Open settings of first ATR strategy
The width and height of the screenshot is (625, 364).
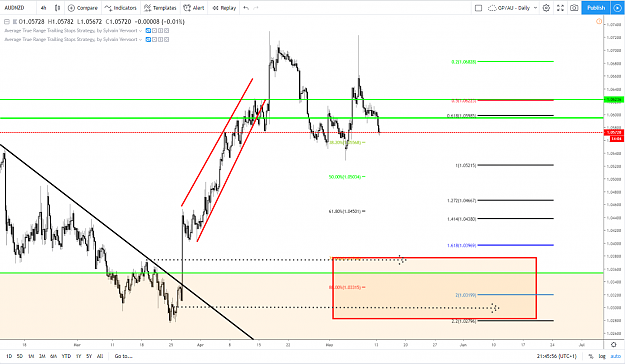(155, 31)
